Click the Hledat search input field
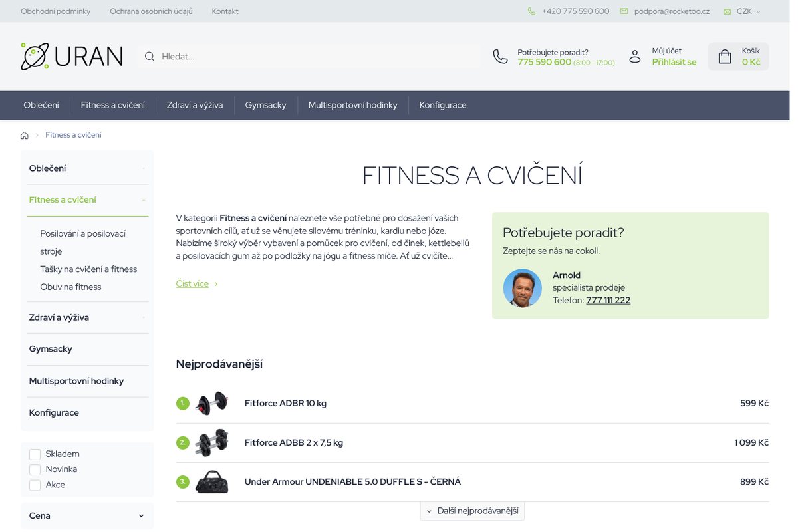Image resolution: width=798 pixels, height=532 pixels. pos(309,57)
